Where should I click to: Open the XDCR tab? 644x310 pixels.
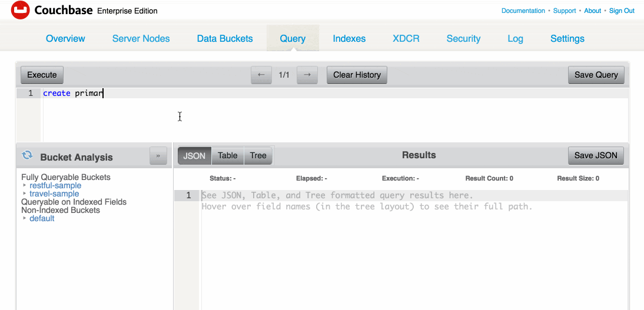coord(406,39)
